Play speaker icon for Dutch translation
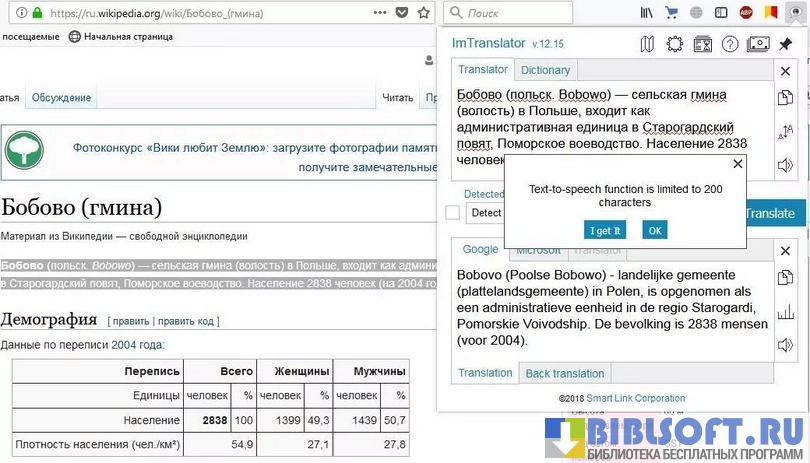This screenshot has width=810, height=463. [x=786, y=345]
